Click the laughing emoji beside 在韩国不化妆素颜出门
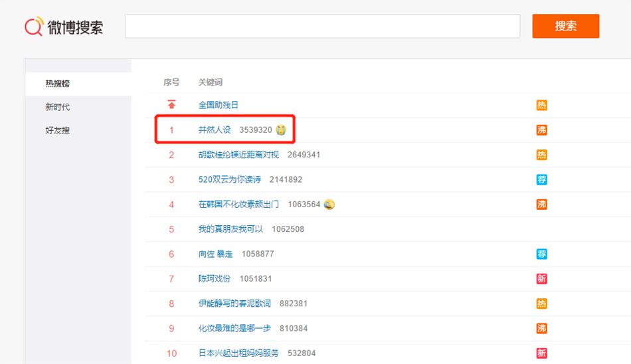This screenshot has height=364, width=631. 329,205
